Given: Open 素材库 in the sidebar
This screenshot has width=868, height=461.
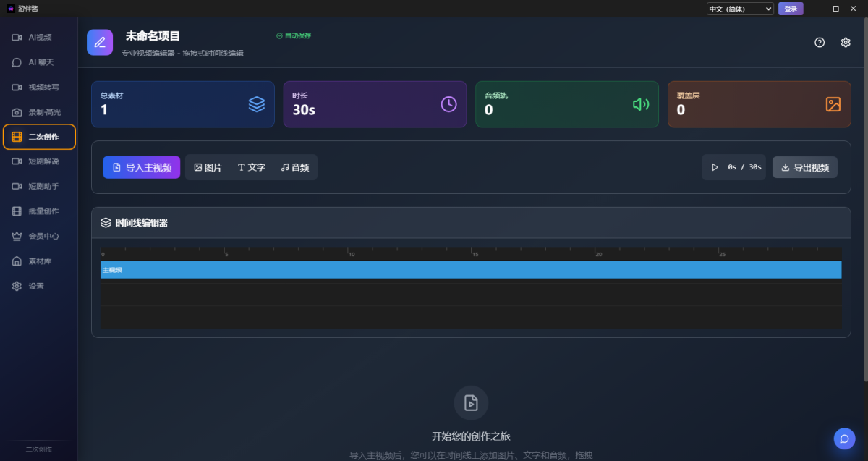Looking at the screenshot, I should click(39, 261).
